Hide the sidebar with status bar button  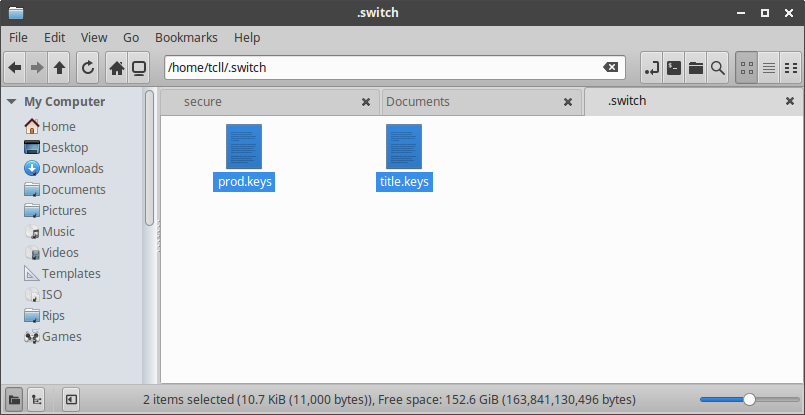point(71,399)
